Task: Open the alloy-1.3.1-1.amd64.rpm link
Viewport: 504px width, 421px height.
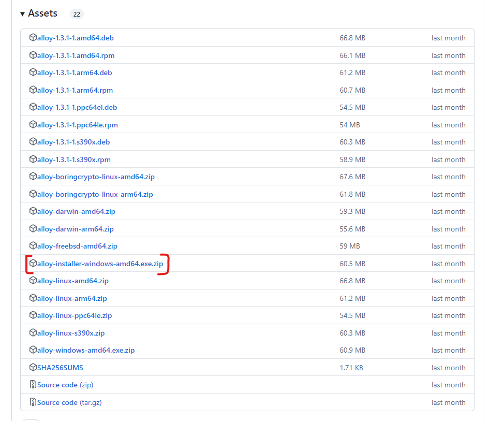Action: 76,55
